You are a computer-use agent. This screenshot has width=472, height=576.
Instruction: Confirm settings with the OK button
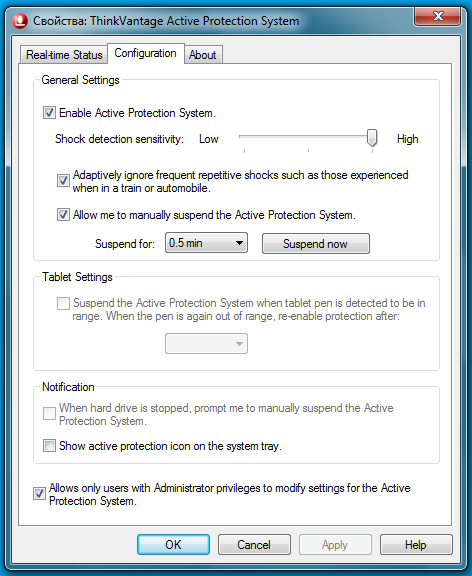(x=173, y=544)
